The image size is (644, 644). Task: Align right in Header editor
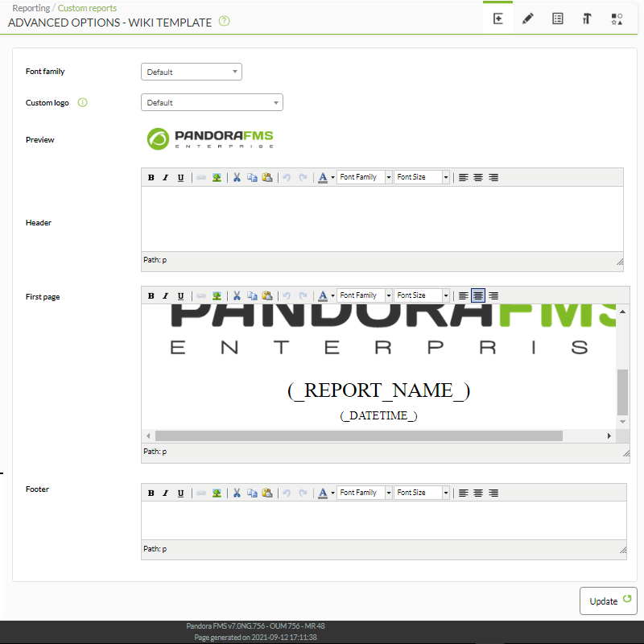pos(493,177)
